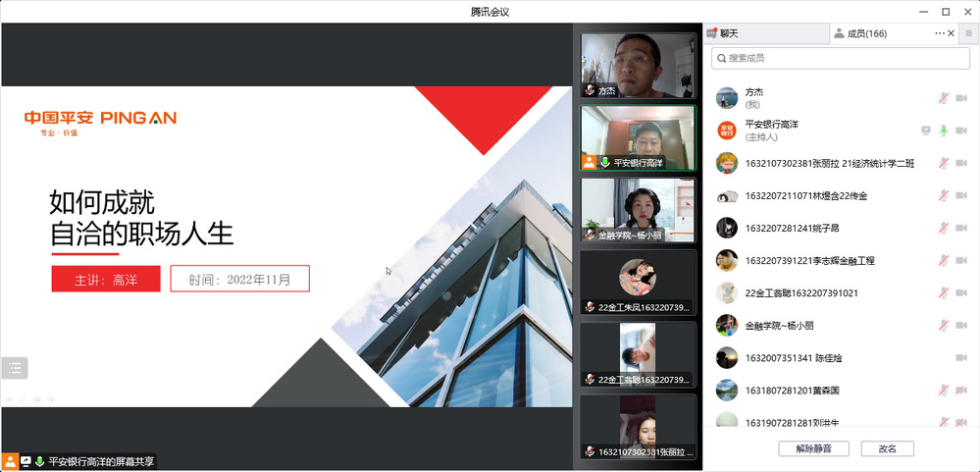Select 张丽拉's cartoon avatar in member list

pyautogui.click(x=727, y=163)
